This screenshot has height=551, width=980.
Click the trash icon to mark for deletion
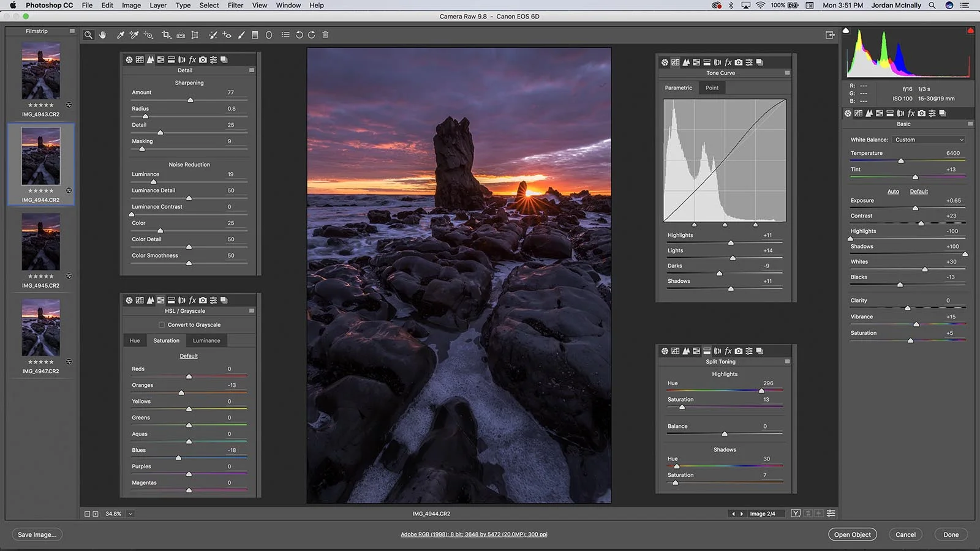click(325, 35)
